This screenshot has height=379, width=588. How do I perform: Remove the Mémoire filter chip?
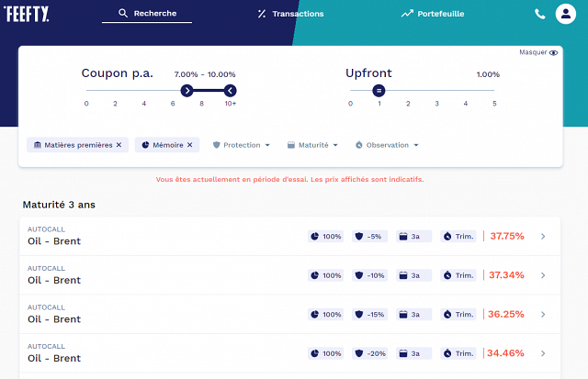190,145
